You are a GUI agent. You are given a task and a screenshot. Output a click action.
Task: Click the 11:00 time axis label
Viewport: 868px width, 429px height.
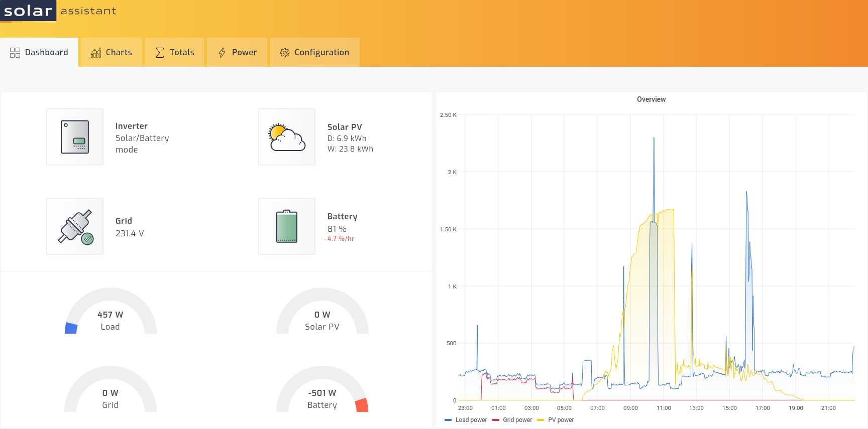664,408
